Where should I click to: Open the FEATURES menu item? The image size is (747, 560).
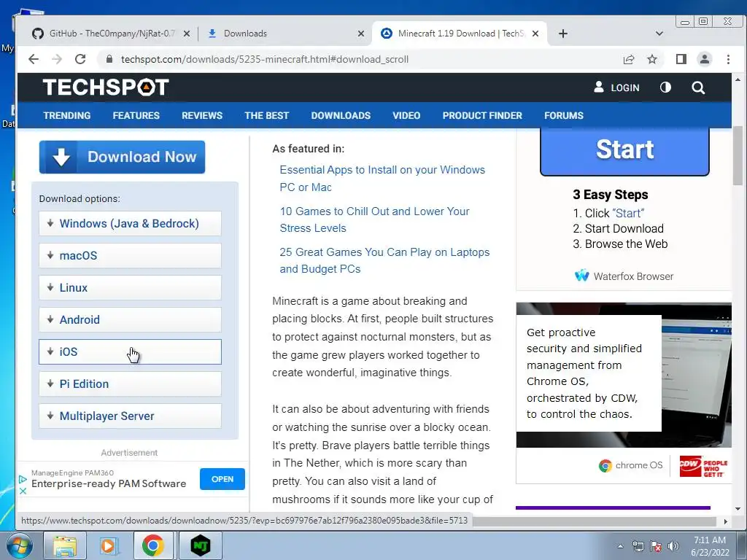click(x=136, y=115)
